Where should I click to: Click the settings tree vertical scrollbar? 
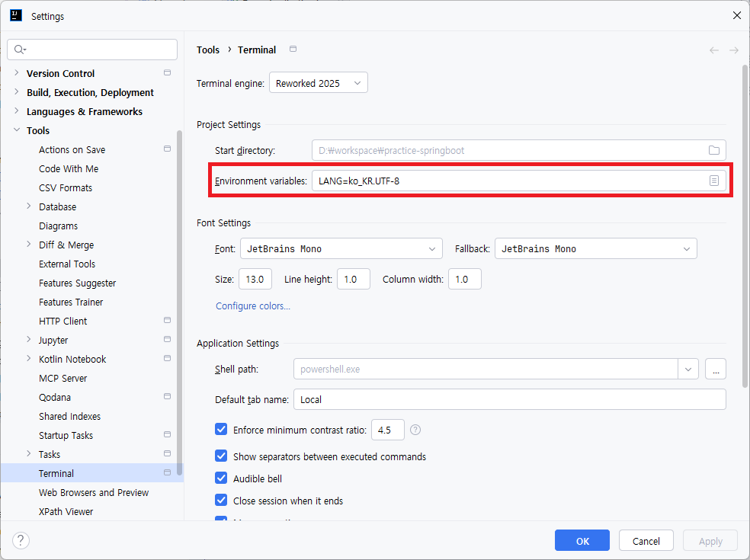(179, 302)
